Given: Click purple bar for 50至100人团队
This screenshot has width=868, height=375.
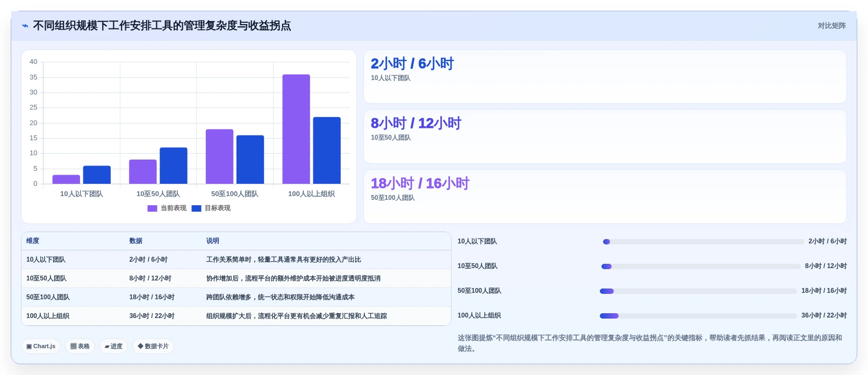Looking at the screenshot, I should pyautogui.click(x=219, y=156).
